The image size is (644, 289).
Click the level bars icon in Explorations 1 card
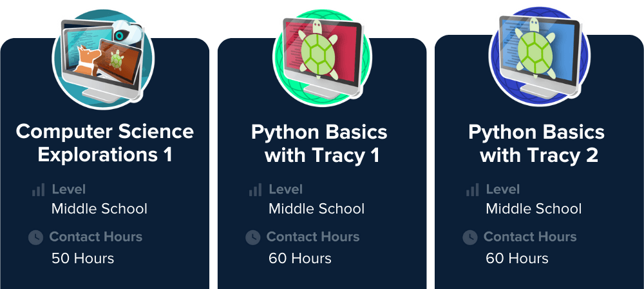point(39,190)
